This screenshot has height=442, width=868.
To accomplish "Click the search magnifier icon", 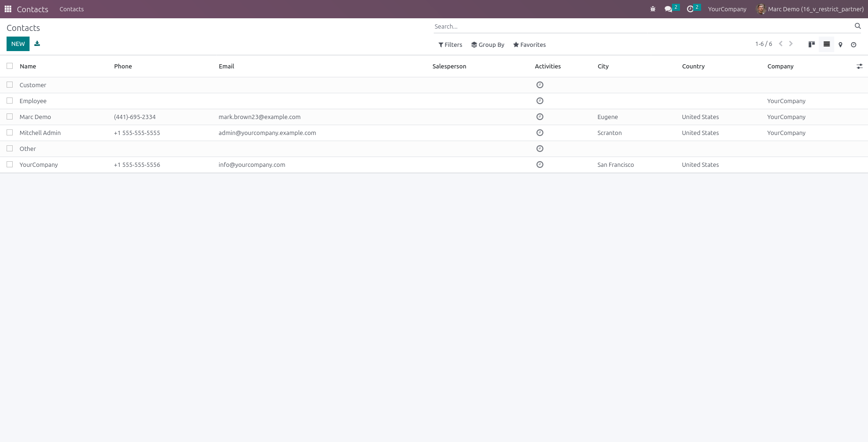I will [858, 26].
